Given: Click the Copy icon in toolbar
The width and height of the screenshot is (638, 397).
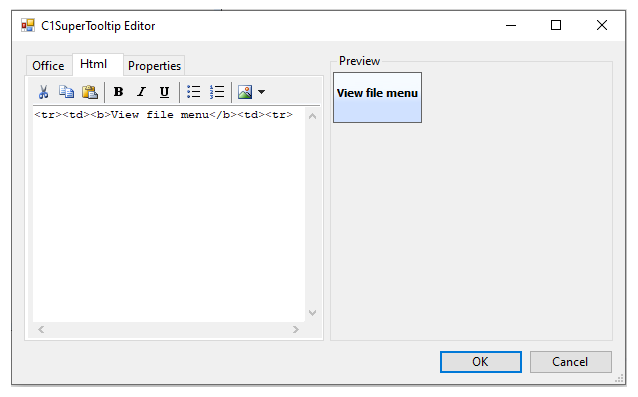Looking at the screenshot, I should (x=66, y=92).
